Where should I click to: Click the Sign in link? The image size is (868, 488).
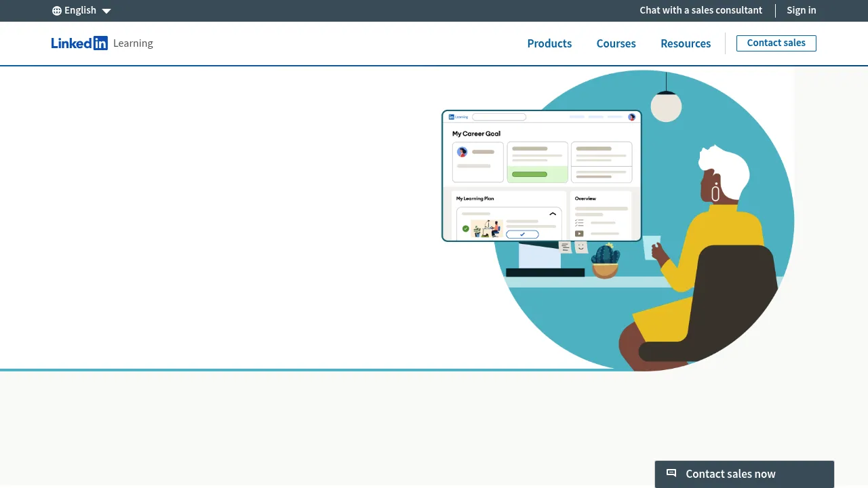[x=802, y=10]
